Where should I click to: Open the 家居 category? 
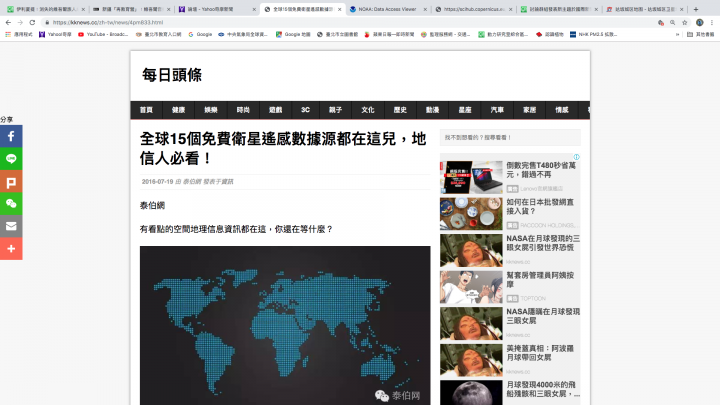[x=529, y=110]
